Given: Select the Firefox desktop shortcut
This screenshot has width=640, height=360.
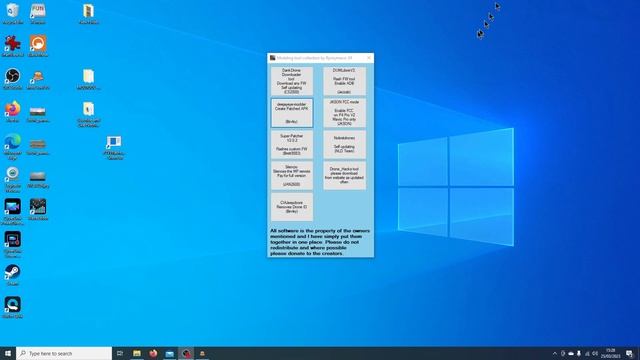Looking at the screenshot, I should (x=13, y=111).
